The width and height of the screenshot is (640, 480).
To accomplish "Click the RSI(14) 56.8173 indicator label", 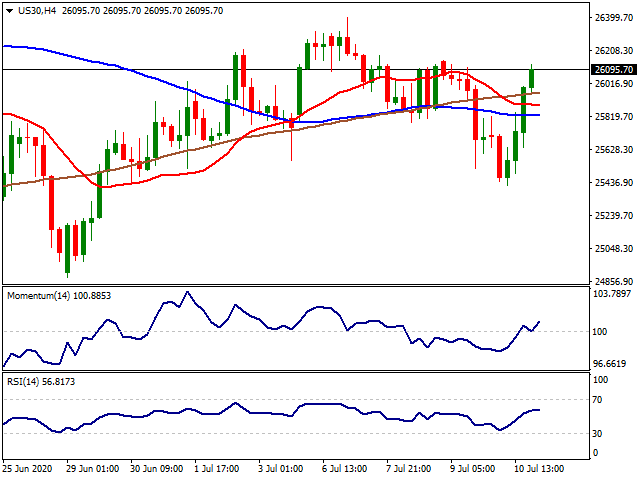I will pyautogui.click(x=41, y=382).
